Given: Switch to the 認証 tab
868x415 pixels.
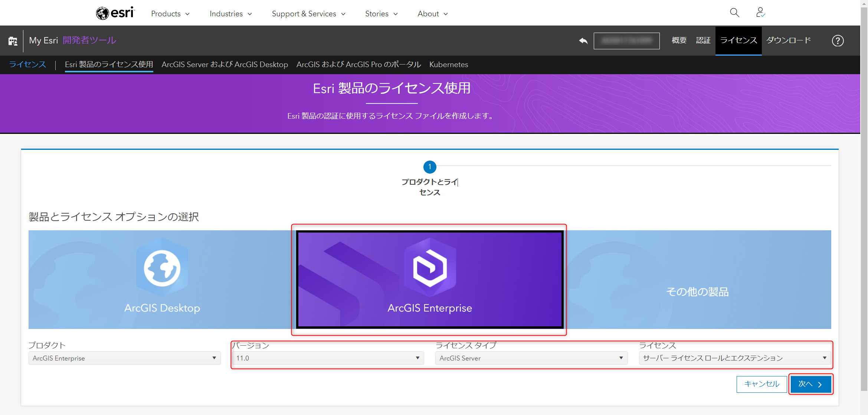Looking at the screenshot, I should 703,40.
